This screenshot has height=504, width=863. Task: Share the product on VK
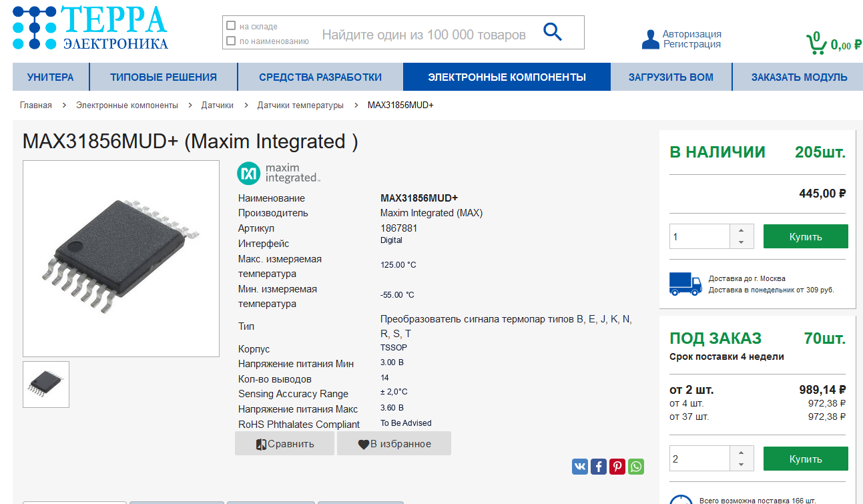coord(580,467)
